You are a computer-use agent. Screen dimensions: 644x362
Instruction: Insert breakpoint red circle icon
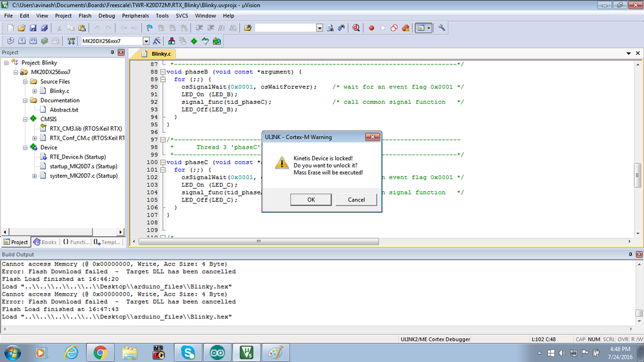[x=371, y=28]
